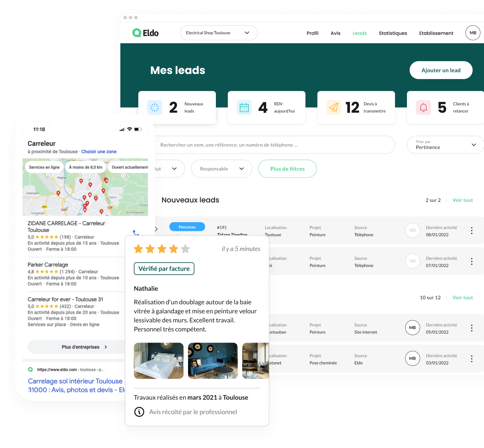Viewport: 484px width, 448px height.
Task: Open three-dot menu for lead dated 08/01/2022
Action: [472, 231]
